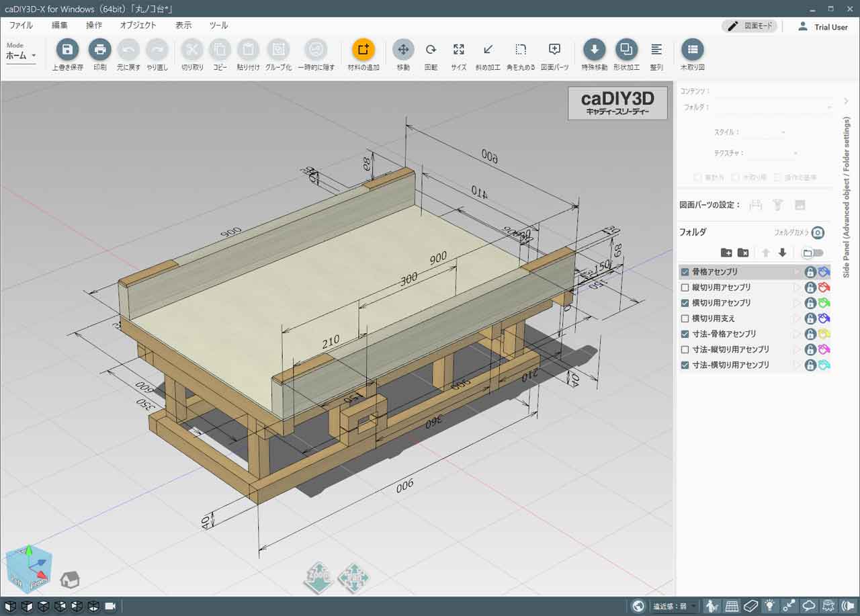Click the add new folder icon
This screenshot has width=860, height=616.
(x=726, y=253)
